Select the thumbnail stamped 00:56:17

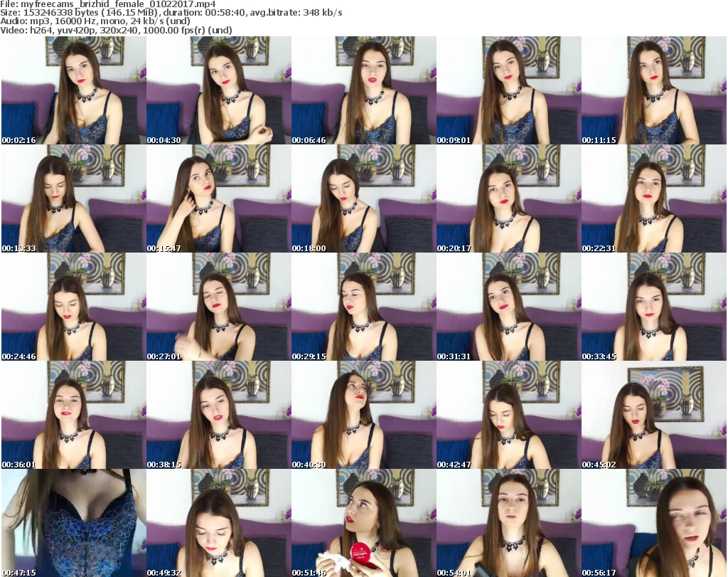[x=654, y=523]
